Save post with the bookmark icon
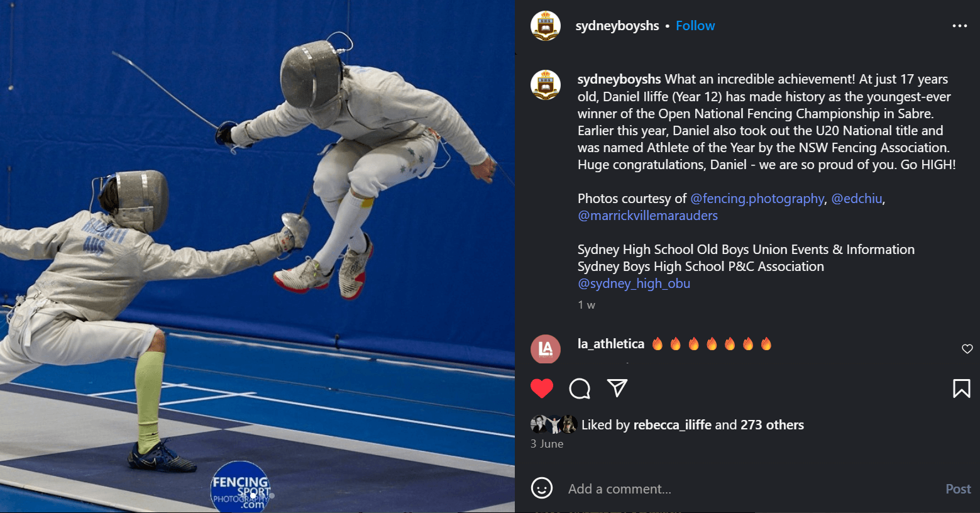The image size is (980, 513). [x=961, y=389]
